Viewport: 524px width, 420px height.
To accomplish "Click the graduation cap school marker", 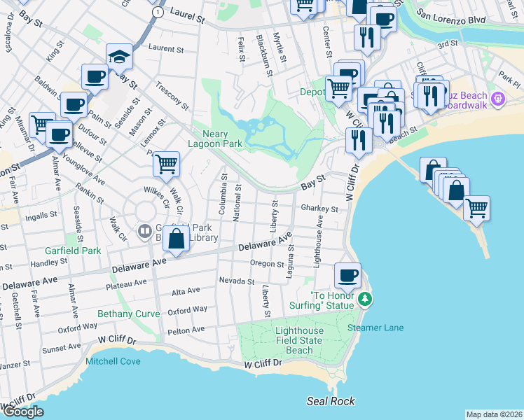I will pos(119,57).
